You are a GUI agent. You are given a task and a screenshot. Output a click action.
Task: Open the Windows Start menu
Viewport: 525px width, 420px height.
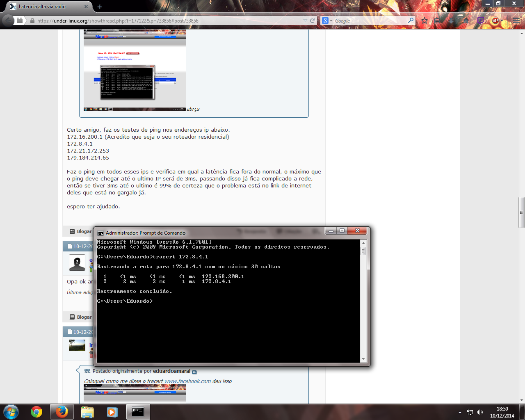pyautogui.click(x=11, y=412)
